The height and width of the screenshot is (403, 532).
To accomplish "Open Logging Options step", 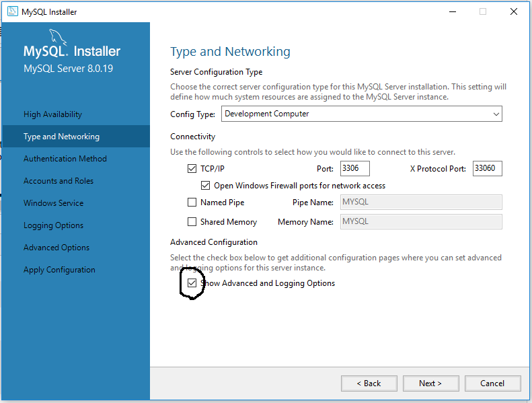I will pos(53,225).
